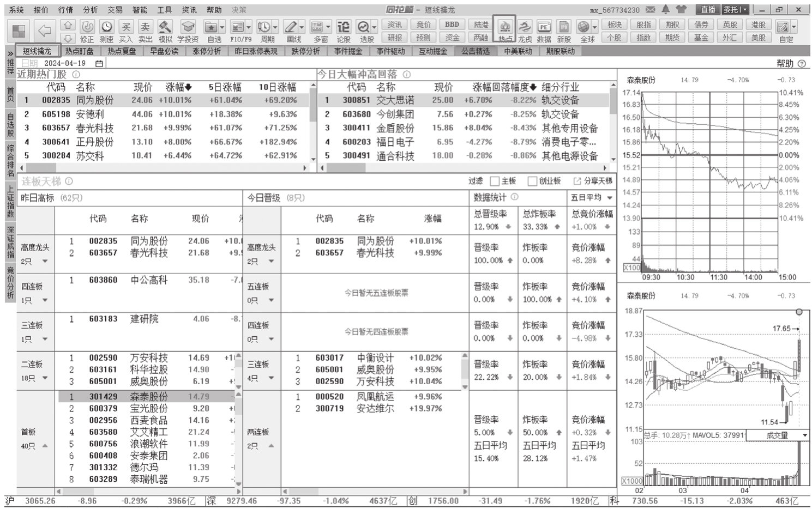Open the 多窗 multi-window dropdown arrow

(x=328, y=27)
